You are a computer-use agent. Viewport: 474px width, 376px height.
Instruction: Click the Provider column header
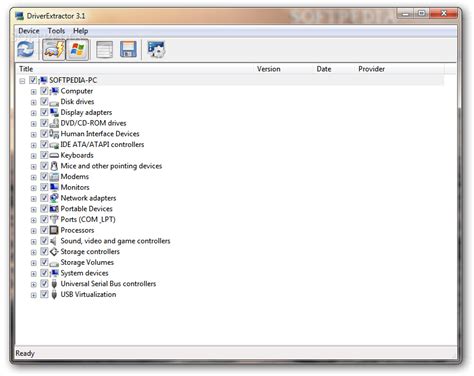coord(371,69)
